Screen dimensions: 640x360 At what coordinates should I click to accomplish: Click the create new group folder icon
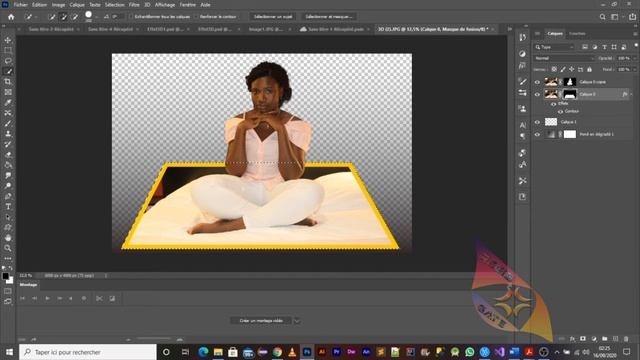604,339
